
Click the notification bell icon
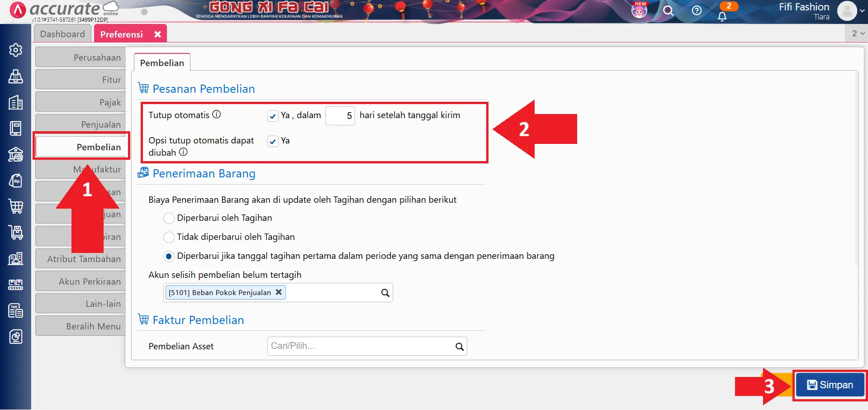tap(722, 16)
